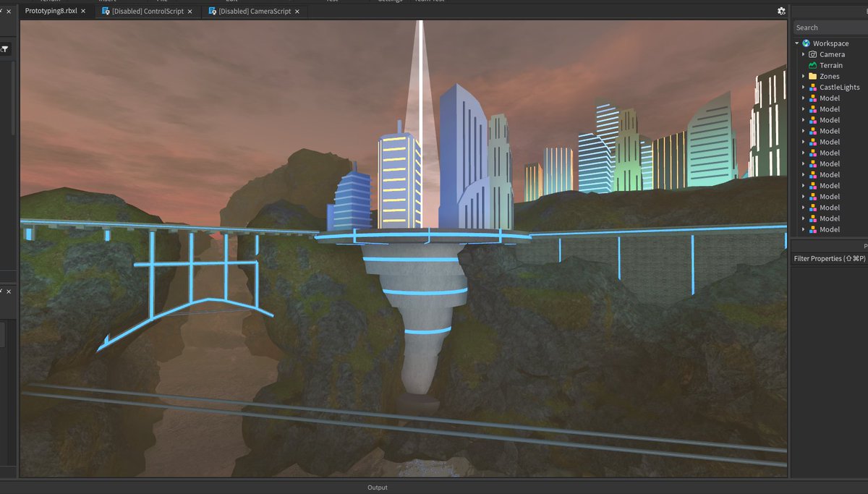Focus the Explorer Search field

(x=830, y=27)
